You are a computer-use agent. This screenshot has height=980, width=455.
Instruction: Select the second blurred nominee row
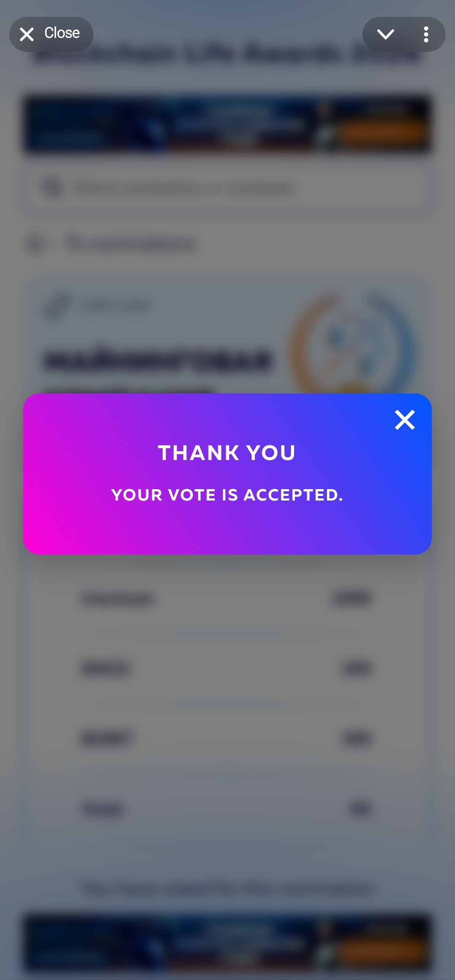227,669
